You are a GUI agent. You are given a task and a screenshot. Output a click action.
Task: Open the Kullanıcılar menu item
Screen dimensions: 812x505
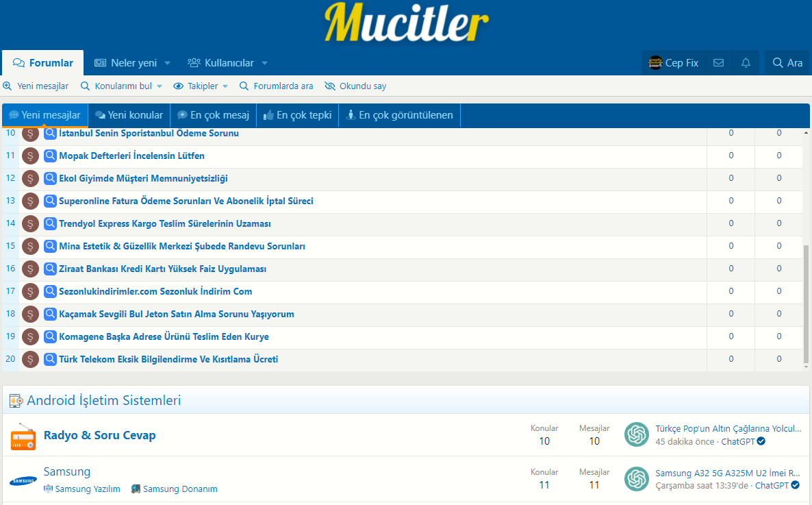pyautogui.click(x=220, y=63)
